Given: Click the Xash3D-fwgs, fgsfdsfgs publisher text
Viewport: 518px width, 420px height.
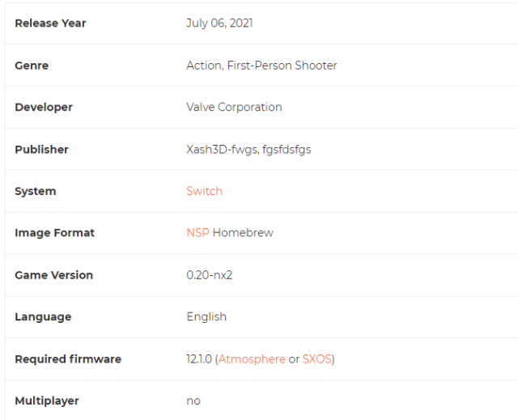Looking at the screenshot, I should pos(248,150).
